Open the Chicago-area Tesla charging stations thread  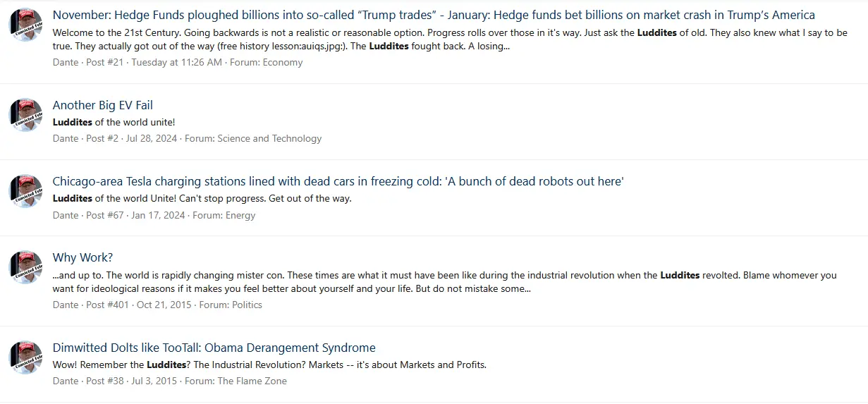tap(338, 181)
